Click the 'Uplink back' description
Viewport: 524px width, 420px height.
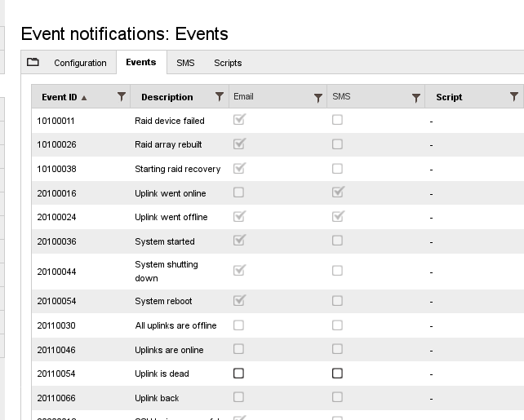pyautogui.click(x=157, y=398)
